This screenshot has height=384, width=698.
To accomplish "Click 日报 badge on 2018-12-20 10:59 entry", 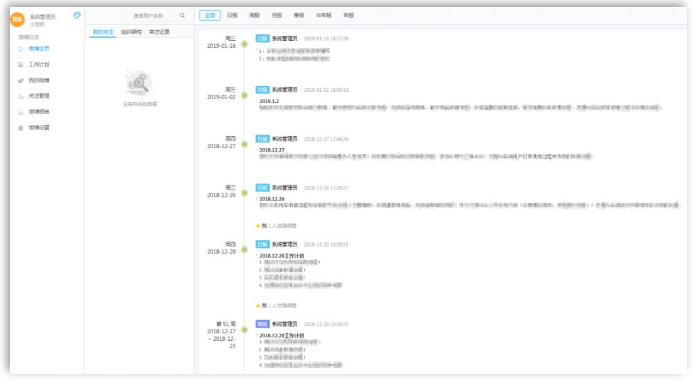I will click(262, 244).
